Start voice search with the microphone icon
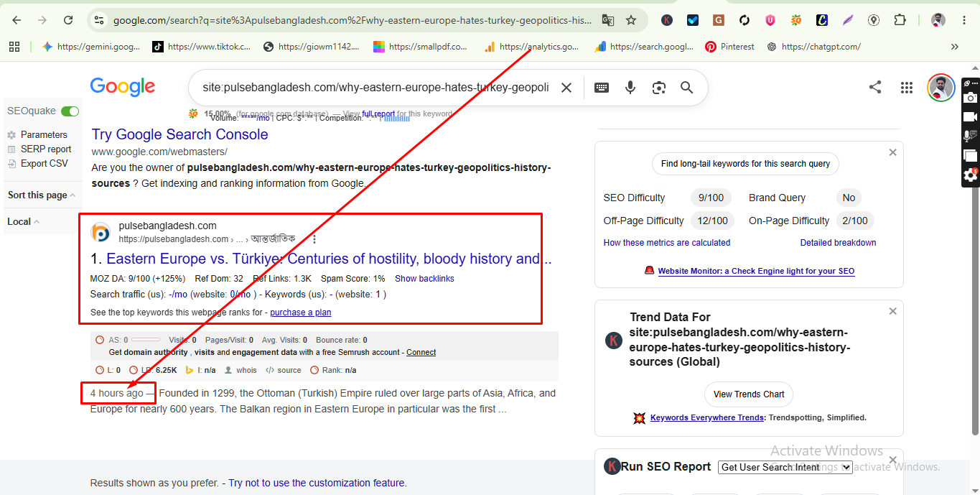980x495 pixels. click(630, 88)
